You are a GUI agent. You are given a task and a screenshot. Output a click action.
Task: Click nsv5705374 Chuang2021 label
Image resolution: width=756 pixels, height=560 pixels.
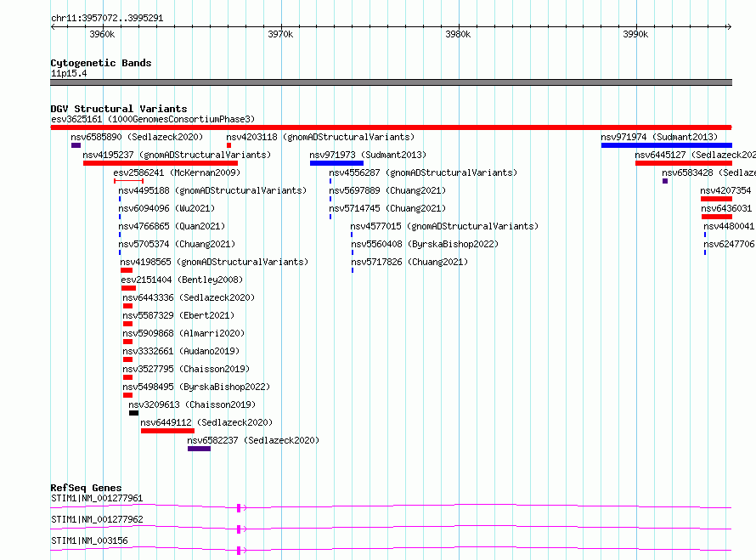tap(177, 244)
